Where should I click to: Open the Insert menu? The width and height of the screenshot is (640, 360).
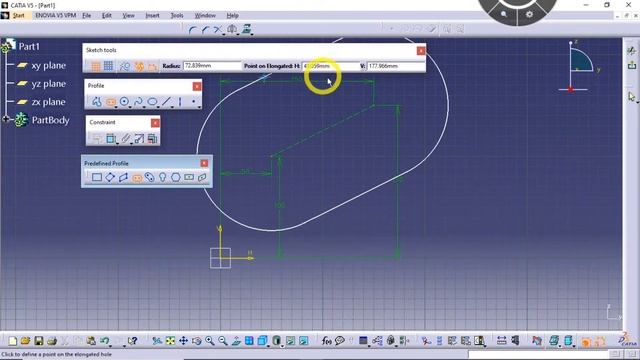point(152,16)
